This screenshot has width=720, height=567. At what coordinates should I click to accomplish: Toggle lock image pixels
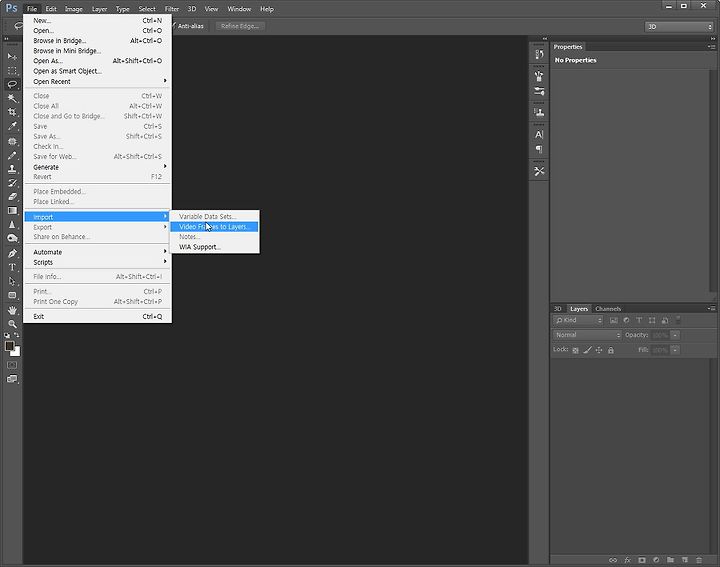[x=587, y=350]
